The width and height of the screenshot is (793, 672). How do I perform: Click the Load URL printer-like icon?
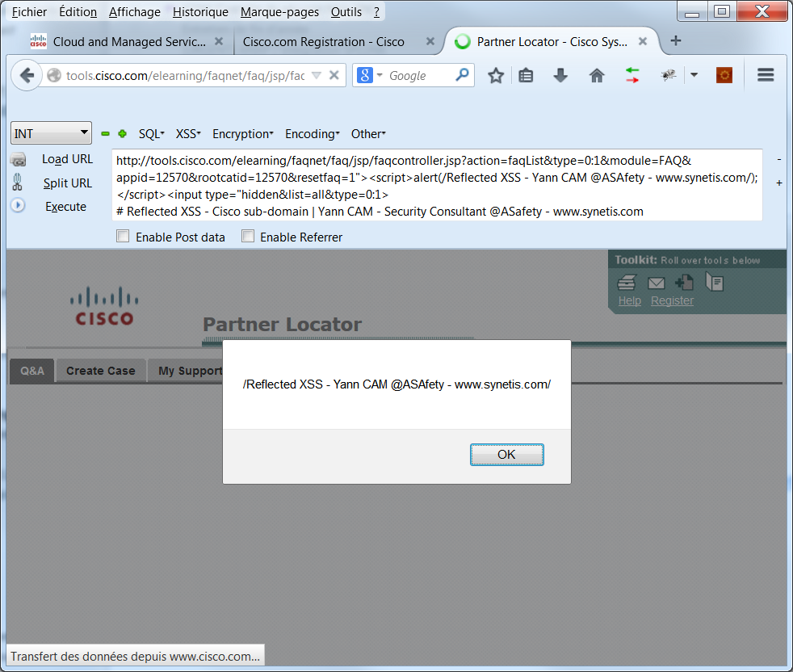19,159
